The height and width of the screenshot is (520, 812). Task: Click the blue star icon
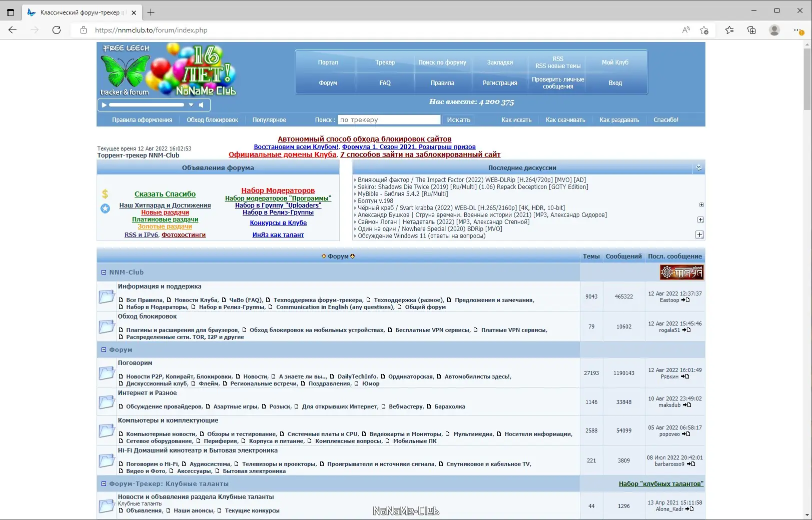(105, 208)
